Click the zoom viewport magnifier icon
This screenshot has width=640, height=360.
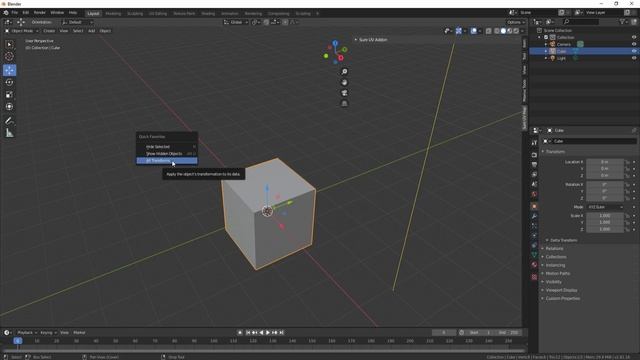(x=344, y=72)
